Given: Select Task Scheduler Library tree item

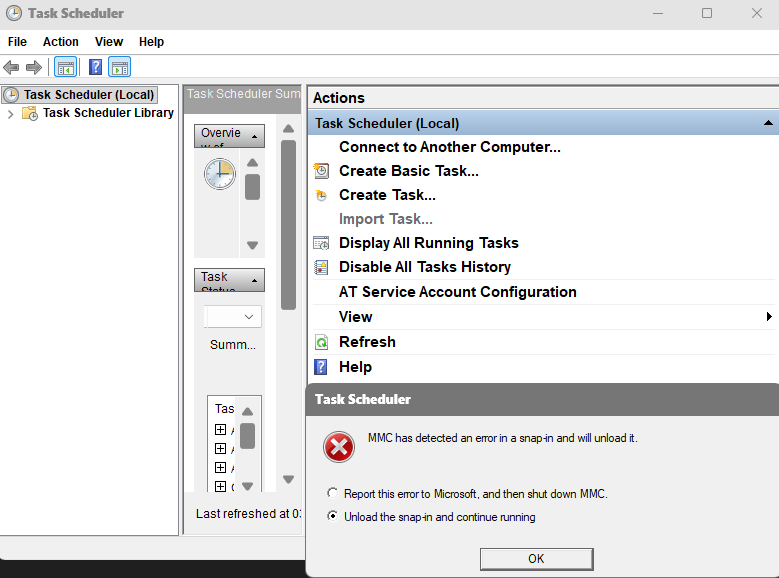Looking at the screenshot, I should coord(108,113).
